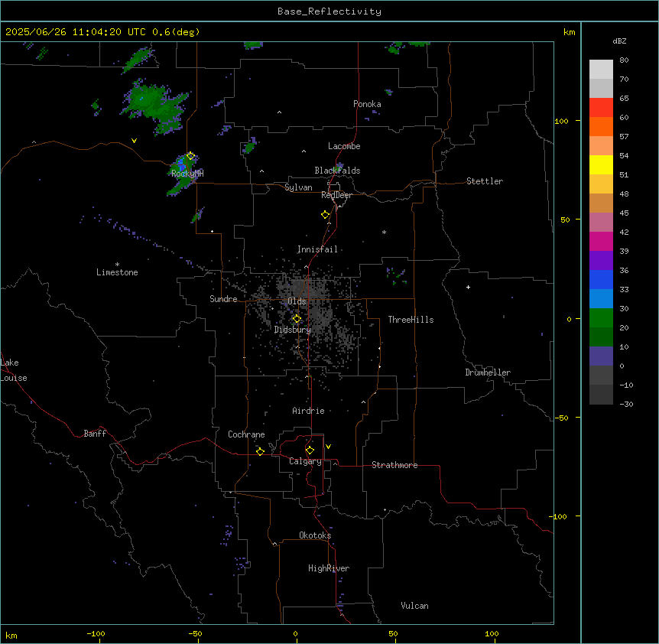Select the white plus marker north of Drumheller
659x644 pixels.
(x=468, y=287)
